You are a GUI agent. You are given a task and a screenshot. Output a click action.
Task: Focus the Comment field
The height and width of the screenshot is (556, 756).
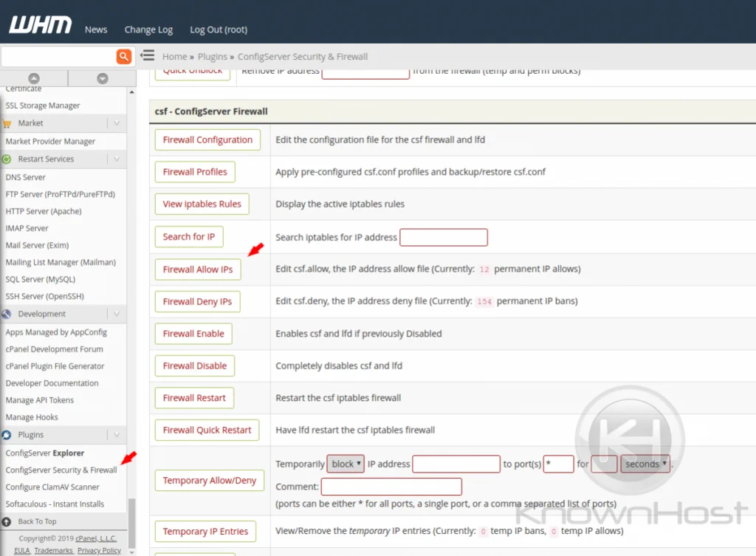coord(391,487)
